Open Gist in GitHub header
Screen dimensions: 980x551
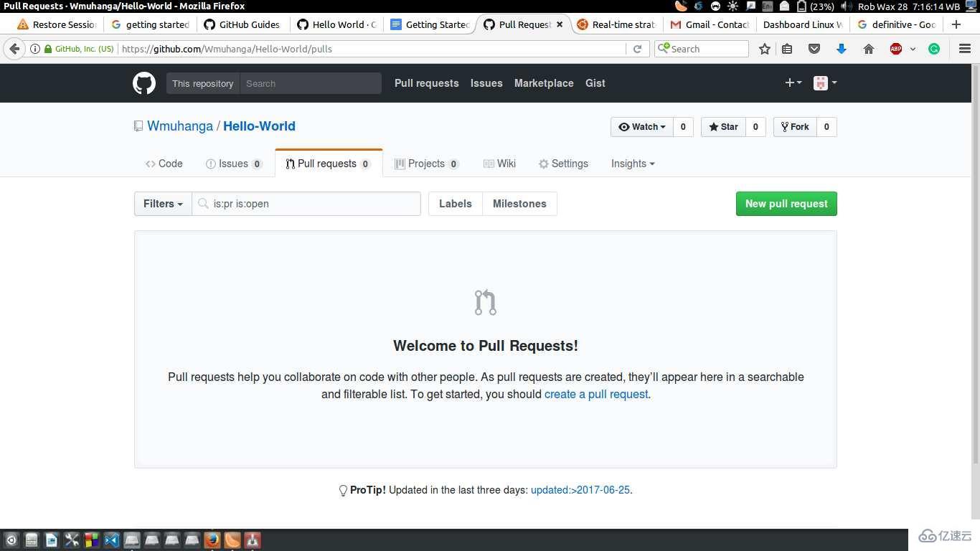coord(595,83)
